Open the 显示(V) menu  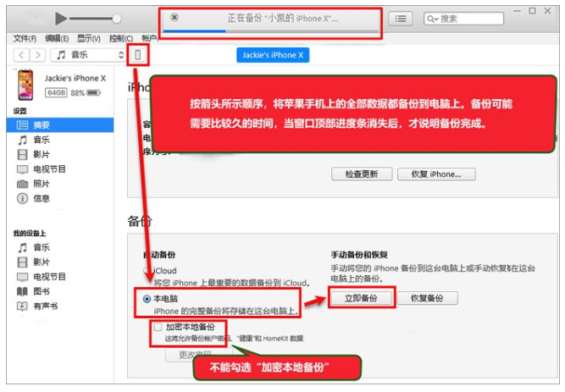click(89, 38)
